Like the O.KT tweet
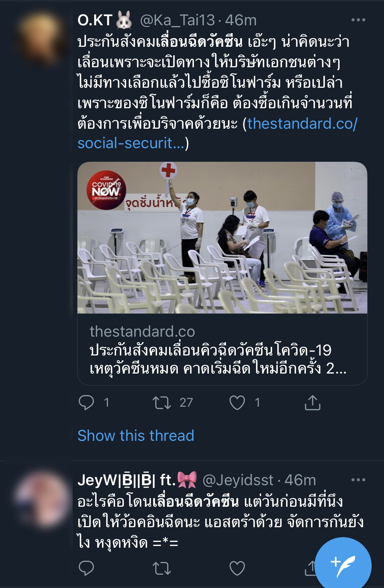Screen dimensions: 384x588 pyautogui.click(x=237, y=403)
